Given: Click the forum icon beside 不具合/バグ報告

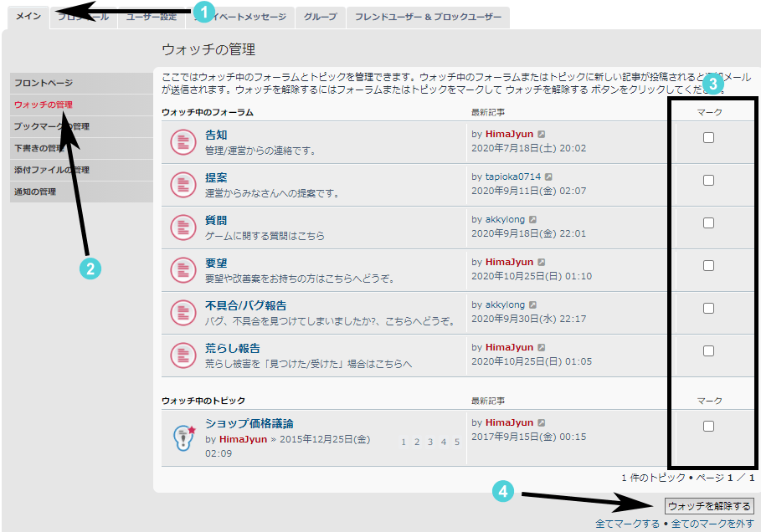Looking at the screenshot, I should [x=183, y=313].
